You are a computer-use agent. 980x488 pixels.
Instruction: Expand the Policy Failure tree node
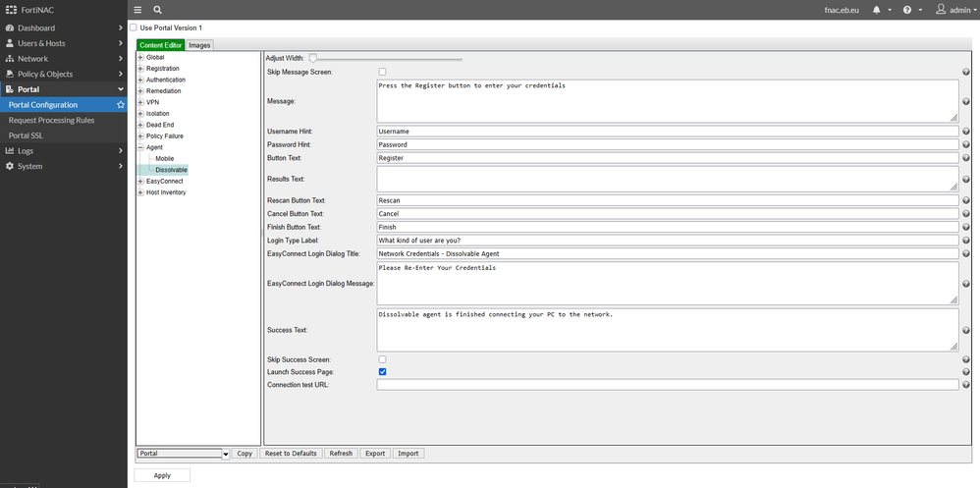pos(140,136)
